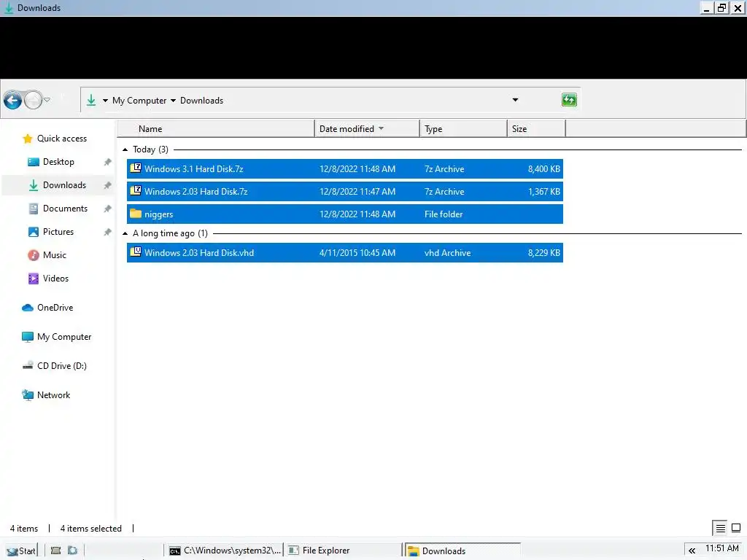Open Downloads in the sidebar
747x560 pixels.
(64, 185)
